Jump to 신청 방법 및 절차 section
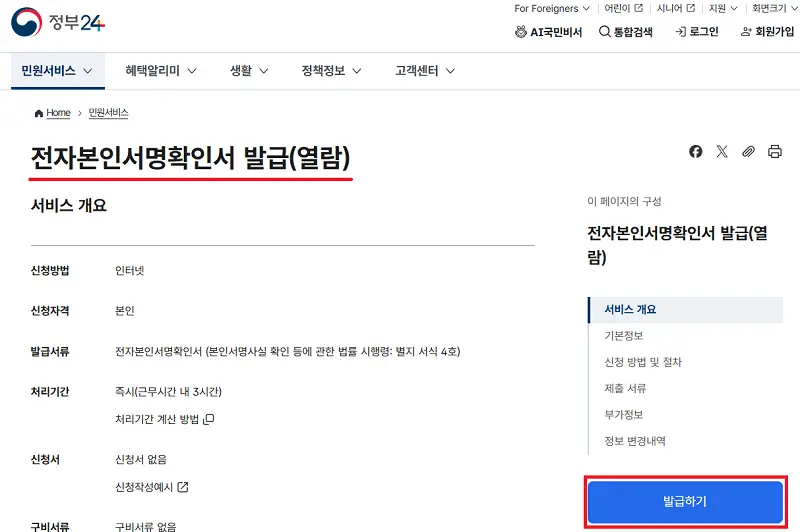Screen dimensions: 800x532 (x=643, y=362)
